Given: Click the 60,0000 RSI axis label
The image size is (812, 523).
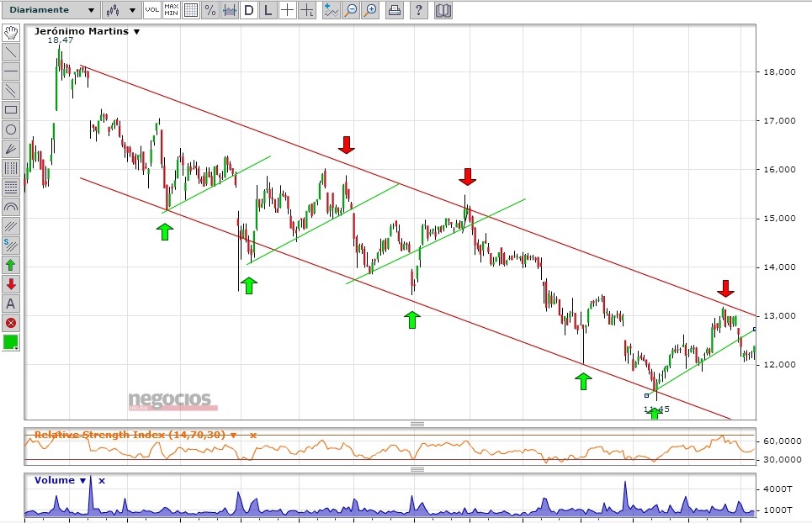Looking at the screenshot, I should tap(783, 441).
